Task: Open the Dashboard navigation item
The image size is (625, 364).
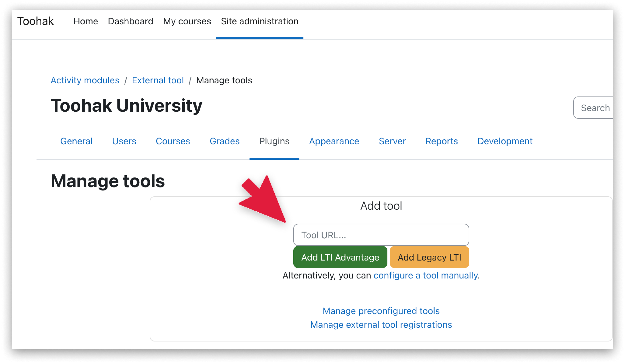Action: tap(130, 21)
